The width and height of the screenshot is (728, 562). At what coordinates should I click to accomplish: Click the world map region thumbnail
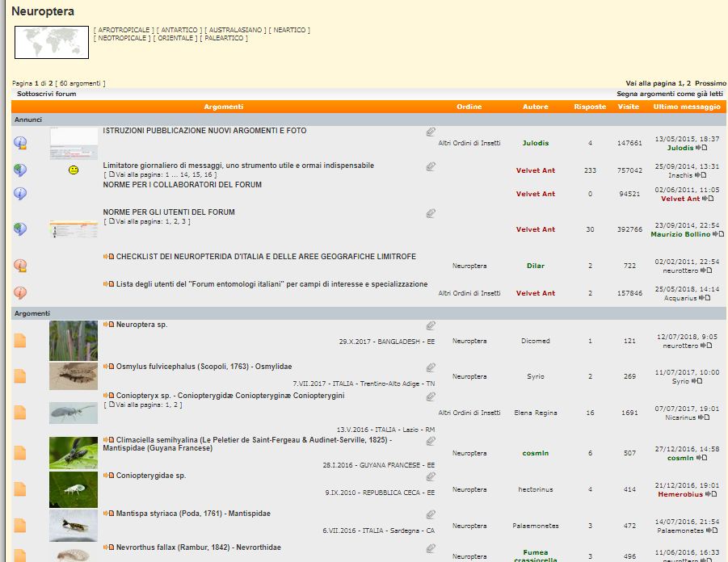pyautogui.click(x=52, y=42)
